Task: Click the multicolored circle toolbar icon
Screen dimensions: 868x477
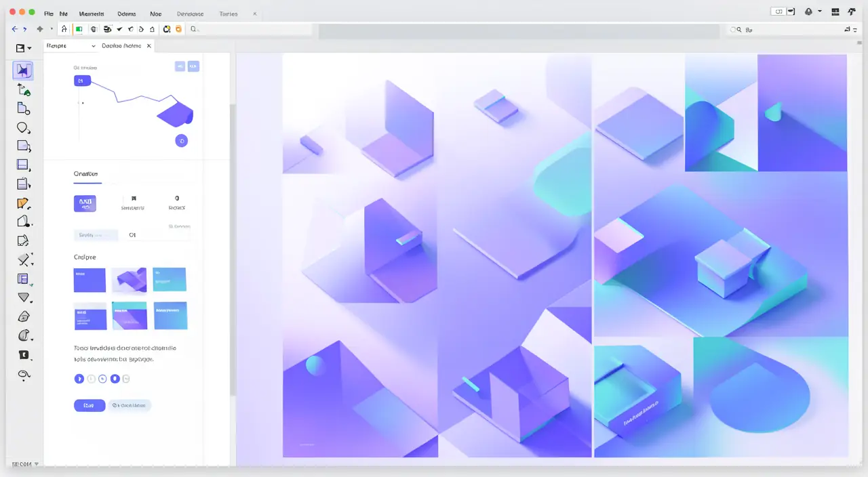Action: tap(166, 29)
